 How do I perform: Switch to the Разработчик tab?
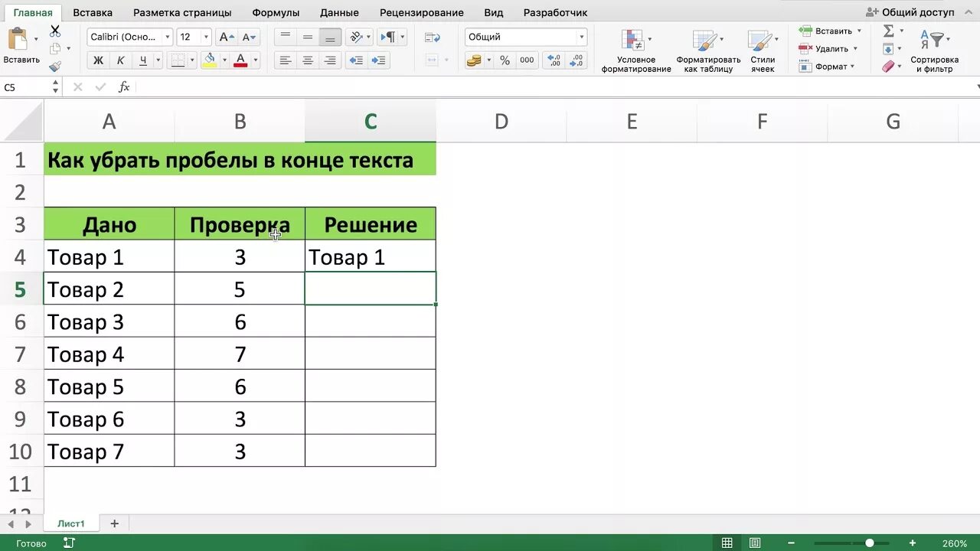(556, 12)
